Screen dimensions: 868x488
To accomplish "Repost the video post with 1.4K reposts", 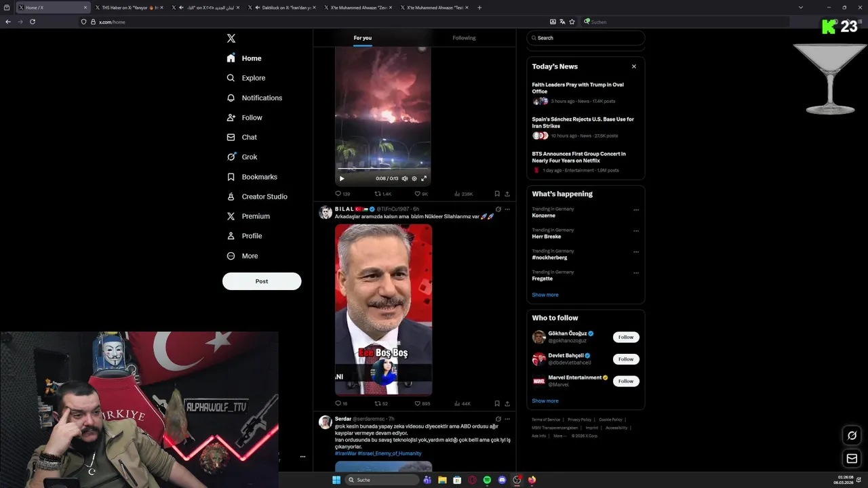I will 383,194.
